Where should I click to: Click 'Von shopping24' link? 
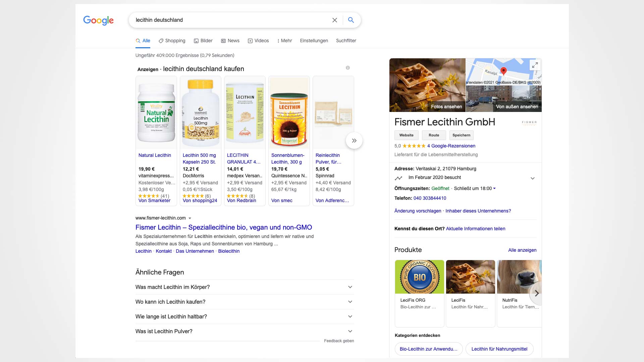(x=200, y=200)
